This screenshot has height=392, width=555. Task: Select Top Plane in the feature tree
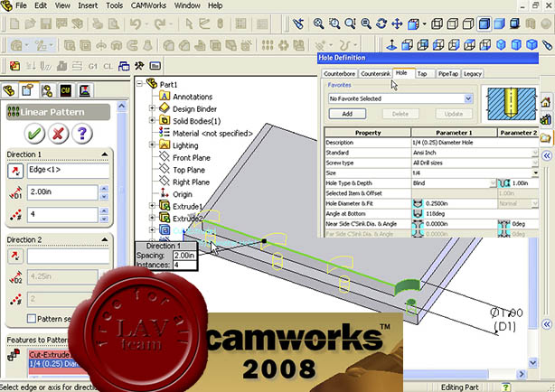(189, 170)
